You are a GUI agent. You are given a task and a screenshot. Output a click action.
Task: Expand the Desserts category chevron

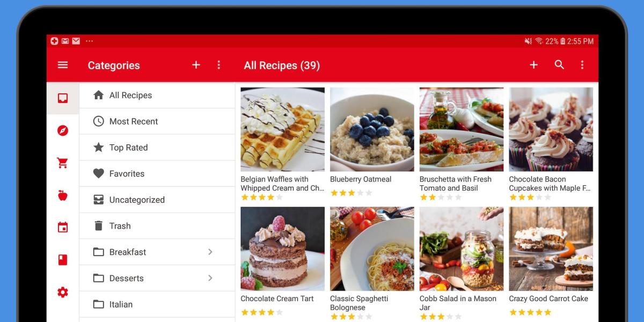point(210,278)
